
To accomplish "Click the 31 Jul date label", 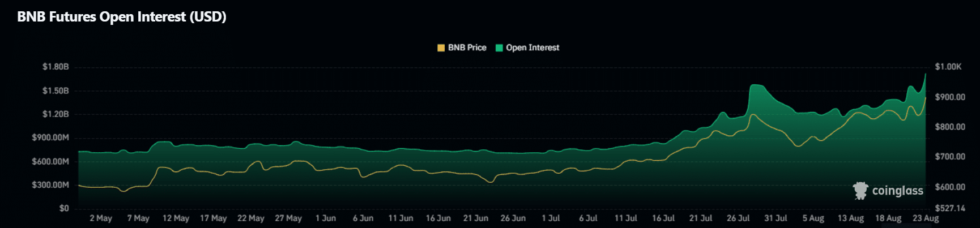I will click(776, 218).
